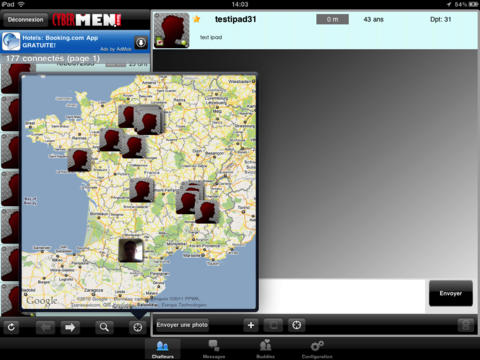This screenshot has width=480, height=360.
Task: Go to next page with right arrow
Action: [x=70, y=328]
